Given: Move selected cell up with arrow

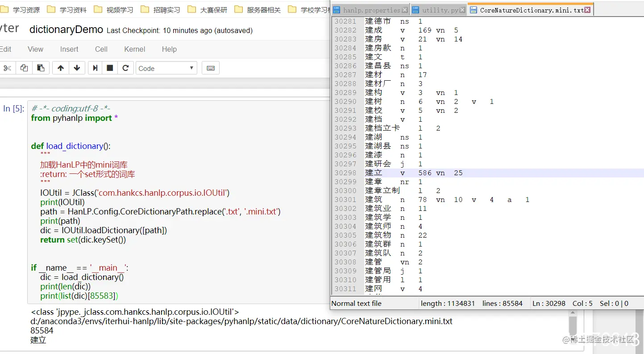Looking at the screenshot, I should 61,68.
